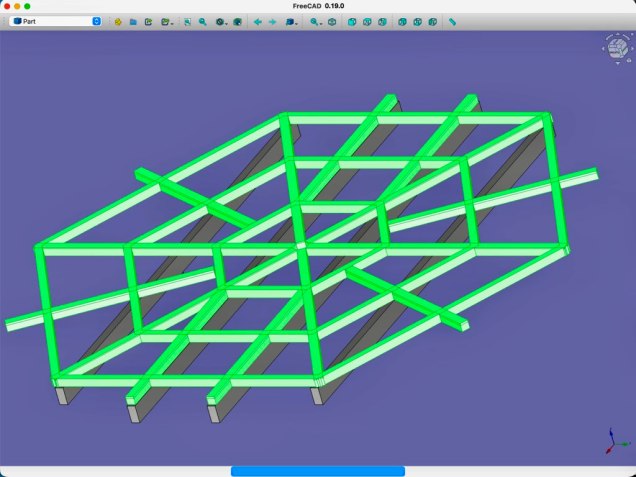The image size is (636, 477).
Task: Click the Fit selection zoom icon
Action: pos(202,21)
